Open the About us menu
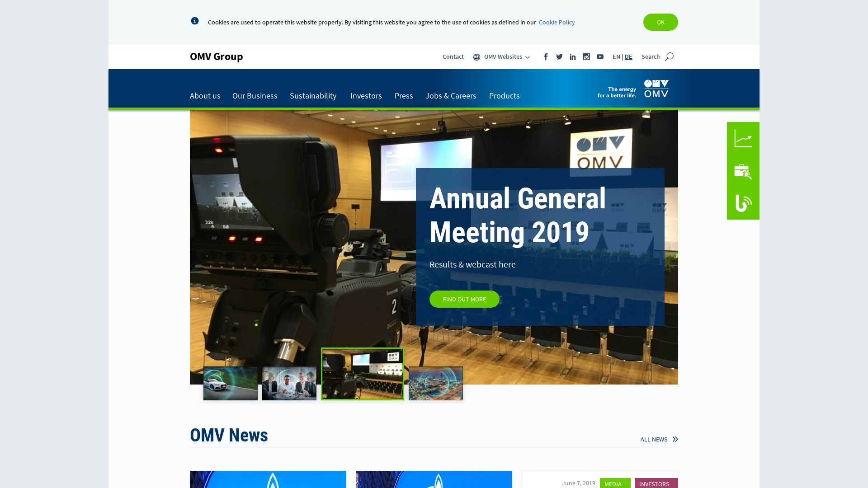 [205, 96]
